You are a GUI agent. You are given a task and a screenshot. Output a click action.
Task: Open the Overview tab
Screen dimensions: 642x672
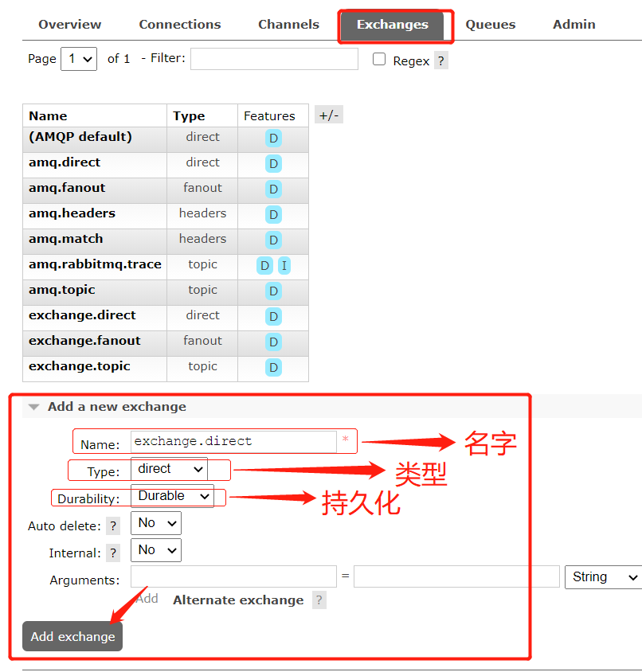(70, 25)
